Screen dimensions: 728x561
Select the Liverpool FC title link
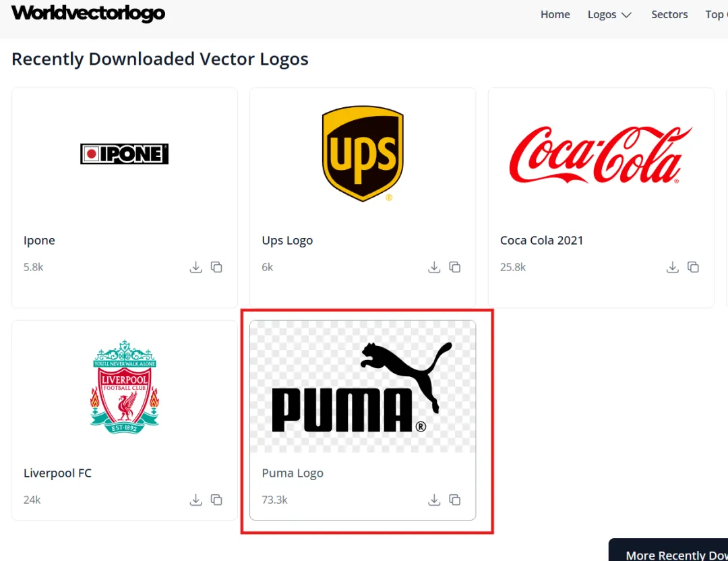click(57, 473)
